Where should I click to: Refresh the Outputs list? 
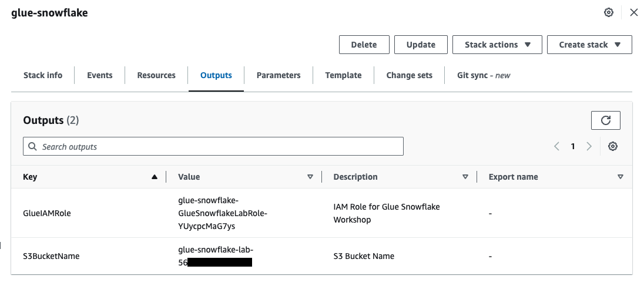tap(605, 120)
